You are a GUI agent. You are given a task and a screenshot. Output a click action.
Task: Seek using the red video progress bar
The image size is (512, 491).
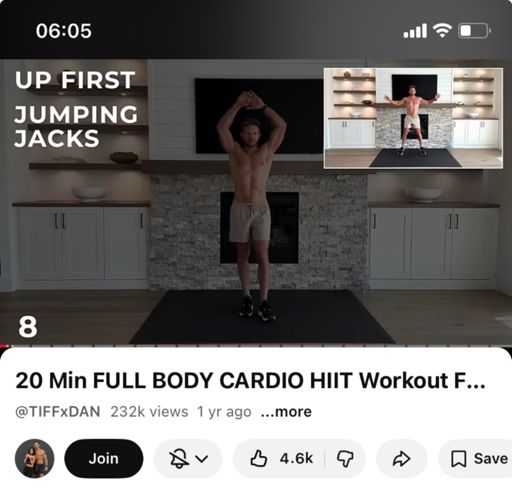click(x=256, y=346)
